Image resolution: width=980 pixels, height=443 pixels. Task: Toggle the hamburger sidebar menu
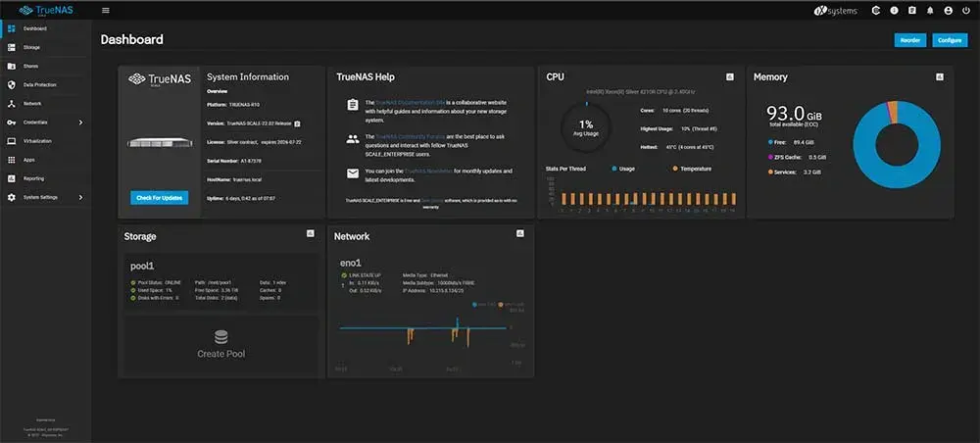pyautogui.click(x=106, y=10)
